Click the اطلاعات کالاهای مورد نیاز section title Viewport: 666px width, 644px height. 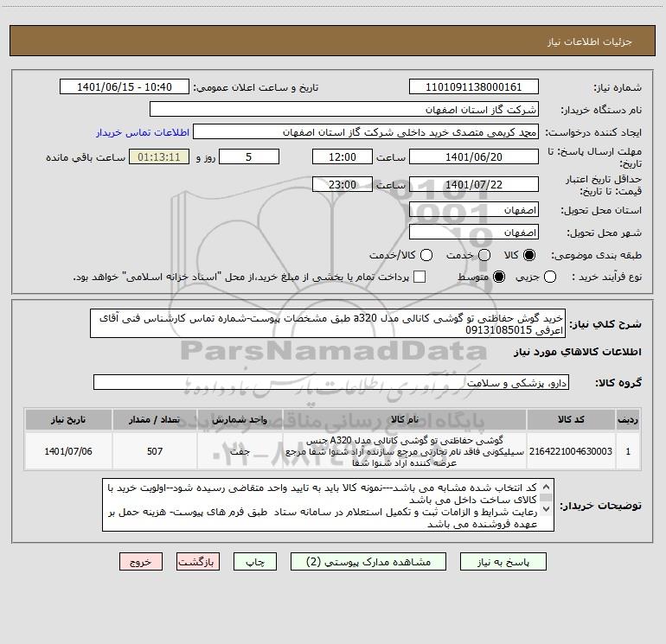point(577,352)
